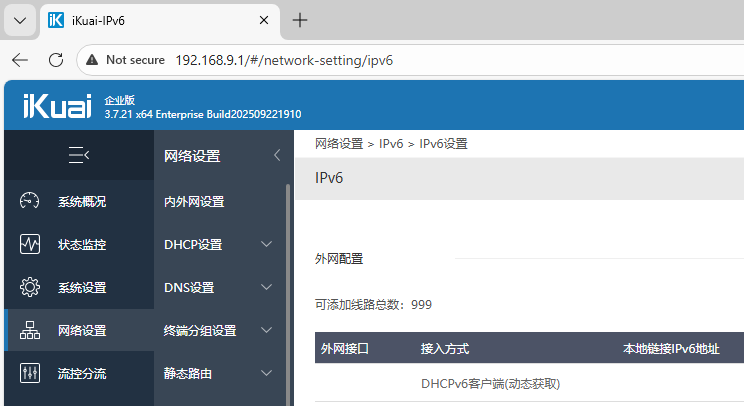Viewport: 744px width, 406px height.
Task: Click the iKuai logo in header
Action: pos(56,104)
